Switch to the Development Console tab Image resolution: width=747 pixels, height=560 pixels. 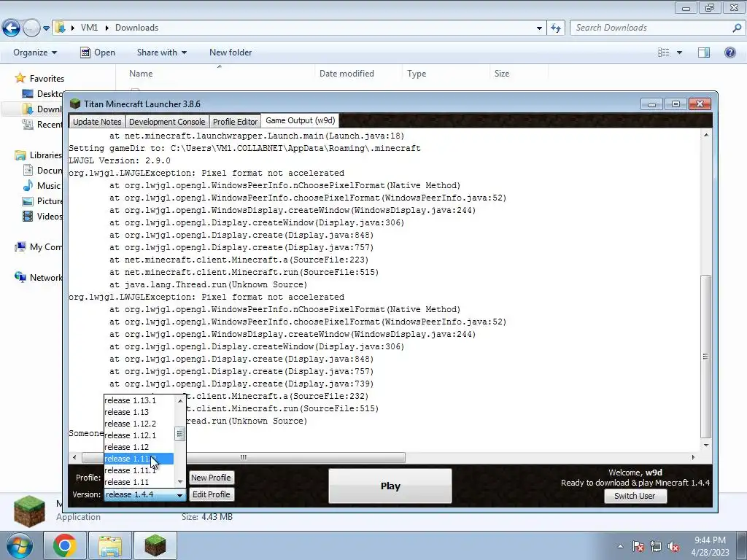(x=167, y=122)
